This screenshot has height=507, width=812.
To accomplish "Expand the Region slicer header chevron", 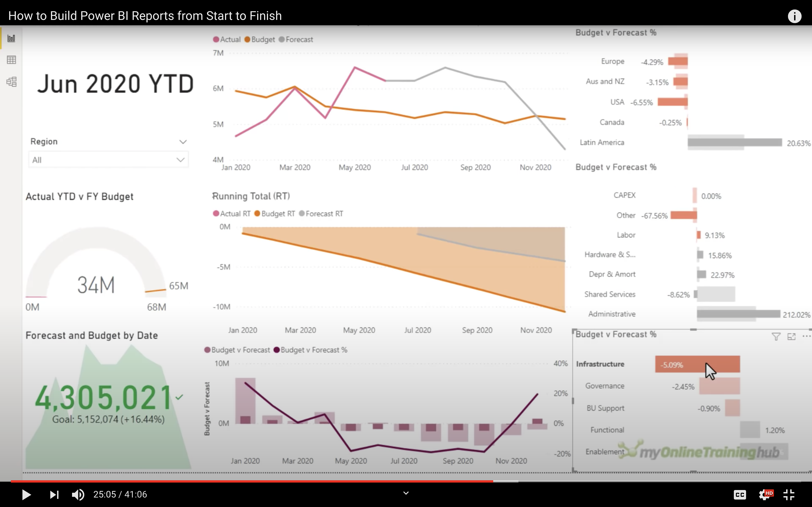I will point(183,142).
